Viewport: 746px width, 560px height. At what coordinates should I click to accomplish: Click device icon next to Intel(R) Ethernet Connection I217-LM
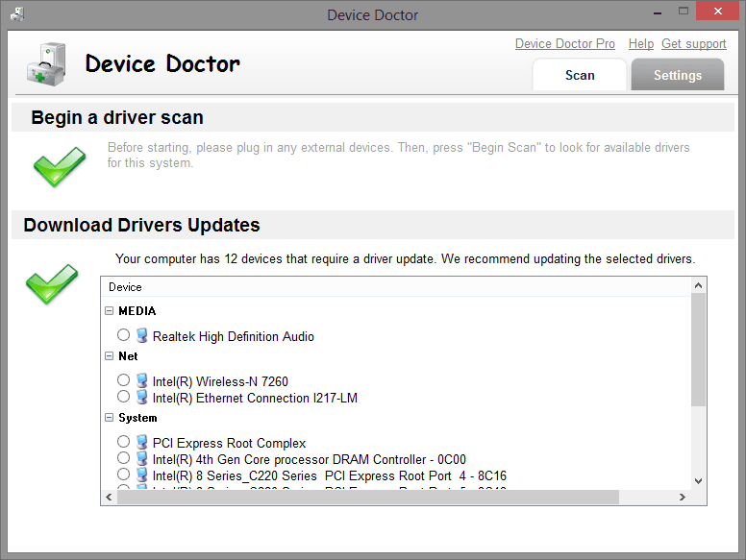[x=141, y=397]
